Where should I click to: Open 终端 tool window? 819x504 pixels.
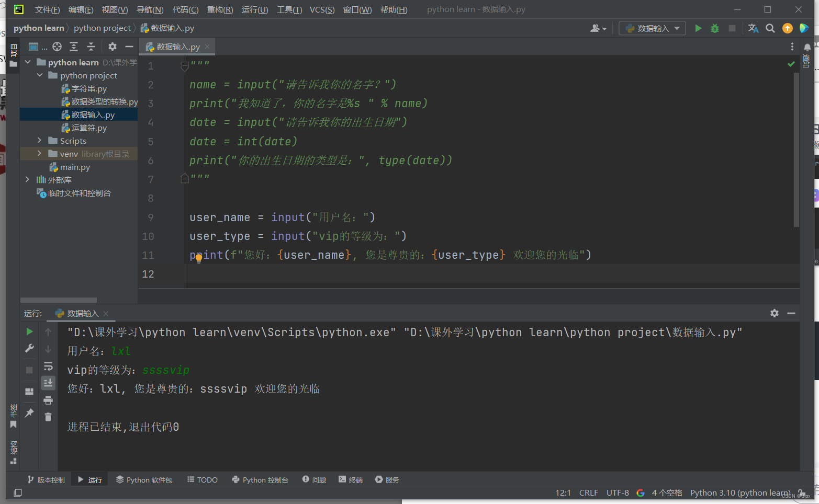351,479
